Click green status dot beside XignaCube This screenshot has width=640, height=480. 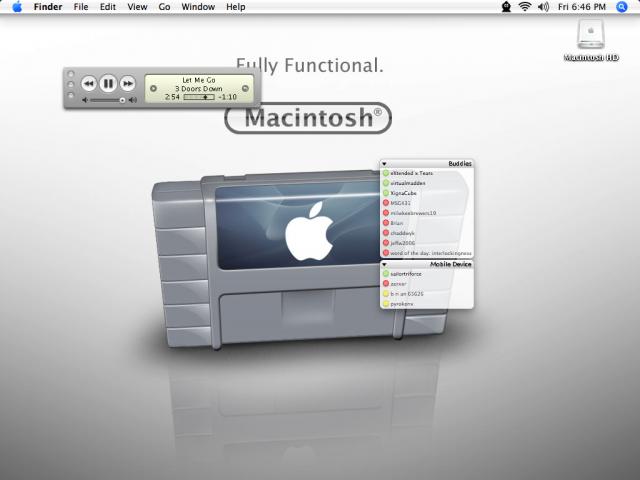pyautogui.click(x=386, y=193)
